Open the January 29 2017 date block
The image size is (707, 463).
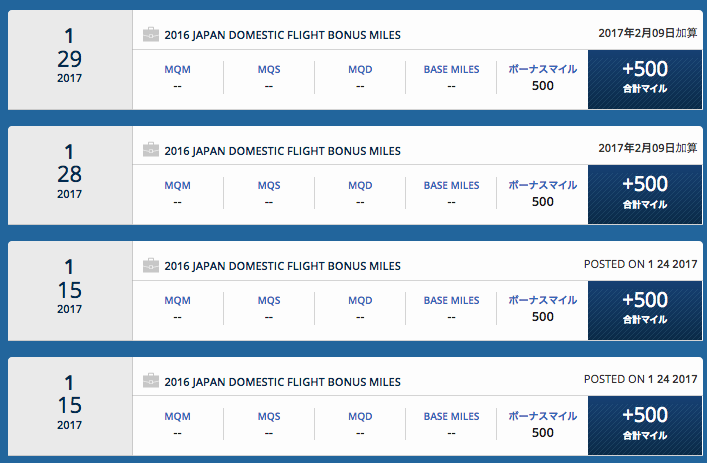coord(70,60)
